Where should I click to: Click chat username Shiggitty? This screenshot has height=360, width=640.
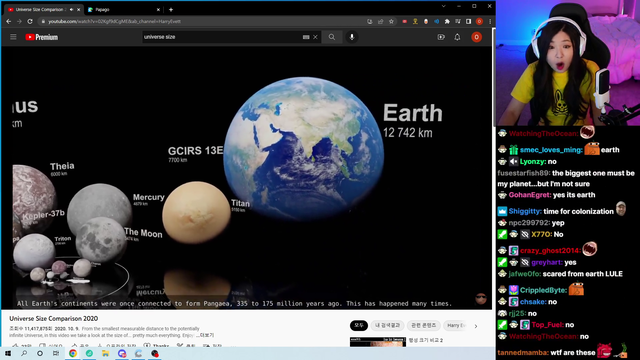(x=525, y=211)
